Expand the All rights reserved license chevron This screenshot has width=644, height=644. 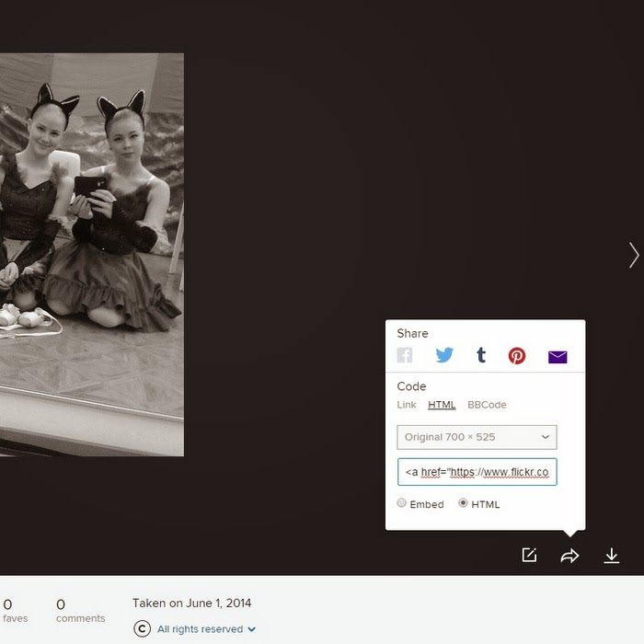coord(252,629)
